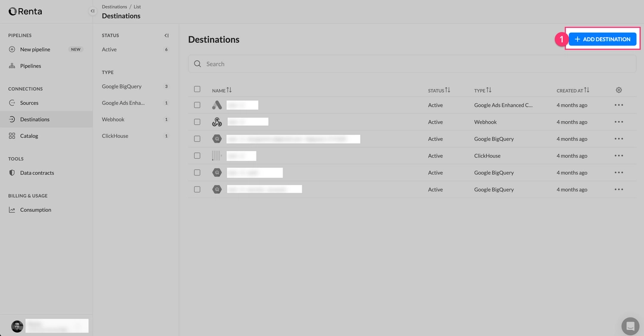644x336 pixels.
Task: Open the three-dot menu for the ClickHouse row
Action: point(618,156)
